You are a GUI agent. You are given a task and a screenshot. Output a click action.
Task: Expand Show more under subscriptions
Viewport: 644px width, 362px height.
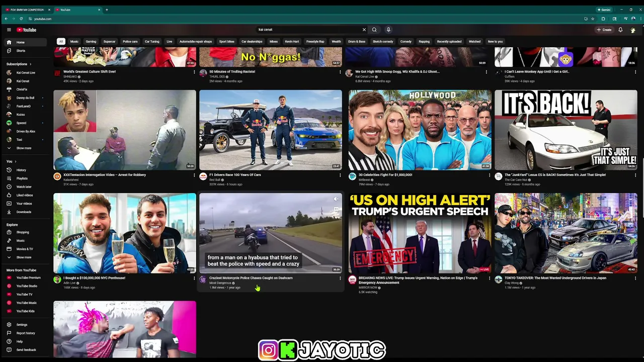tap(24, 148)
